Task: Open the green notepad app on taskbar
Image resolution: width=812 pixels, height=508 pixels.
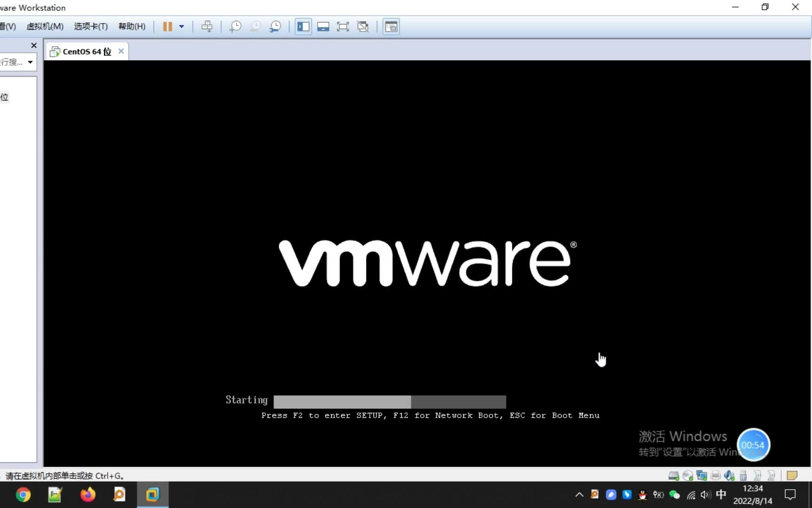Action: point(55,495)
